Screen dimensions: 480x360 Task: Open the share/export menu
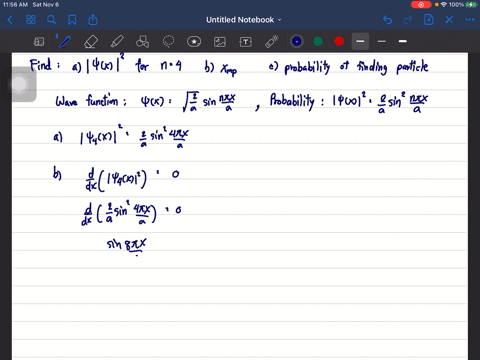[93, 20]
